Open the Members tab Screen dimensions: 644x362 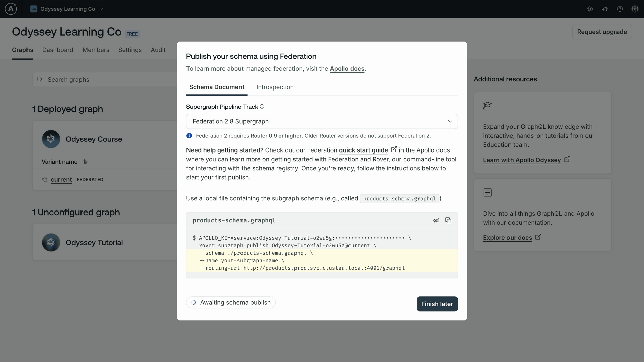pos(96,50)
